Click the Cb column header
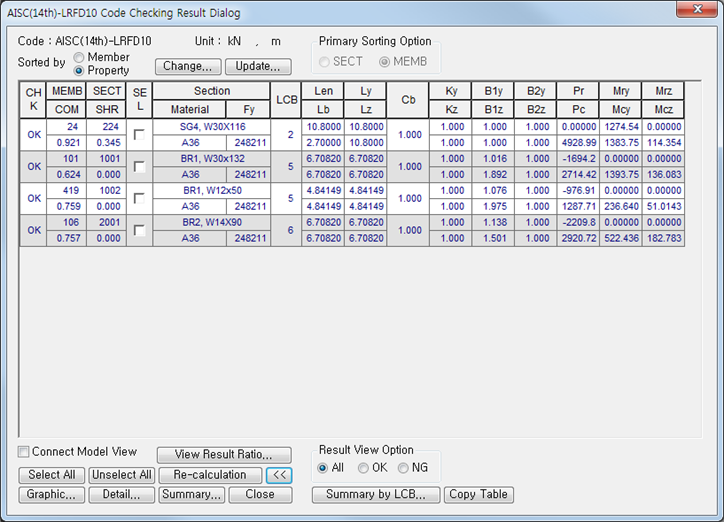This screenshot has width=724, height=522. click(x=408, y=100)
